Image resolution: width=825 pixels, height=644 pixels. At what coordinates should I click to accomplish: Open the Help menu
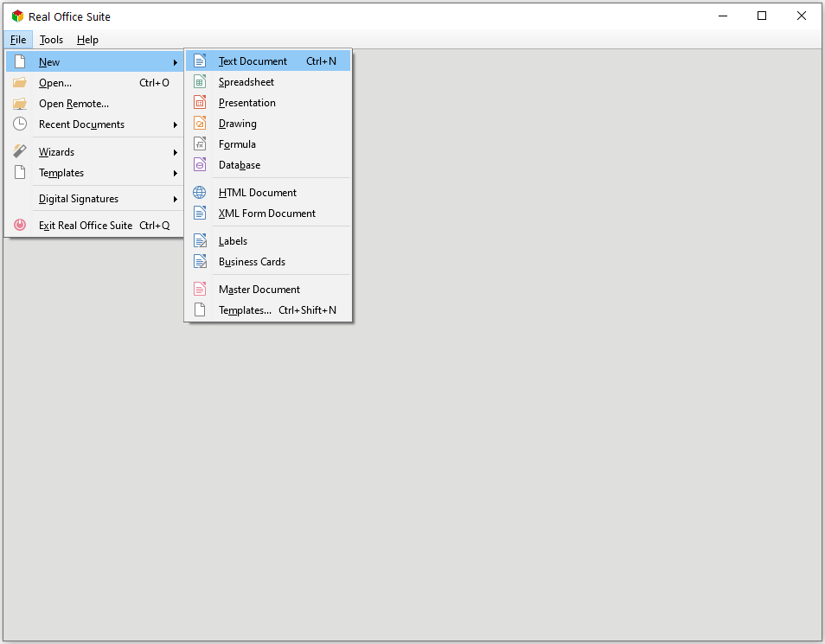pos(87,40)
